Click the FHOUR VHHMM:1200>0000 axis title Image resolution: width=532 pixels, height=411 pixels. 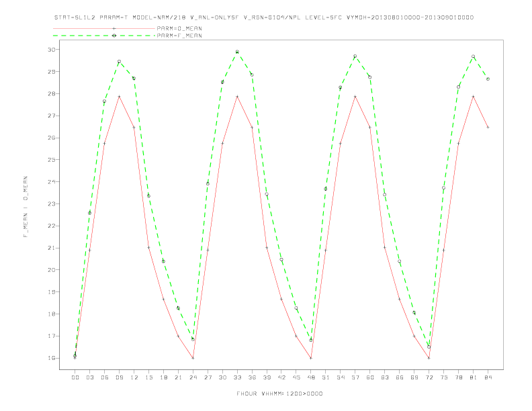[x=279, y=394]
